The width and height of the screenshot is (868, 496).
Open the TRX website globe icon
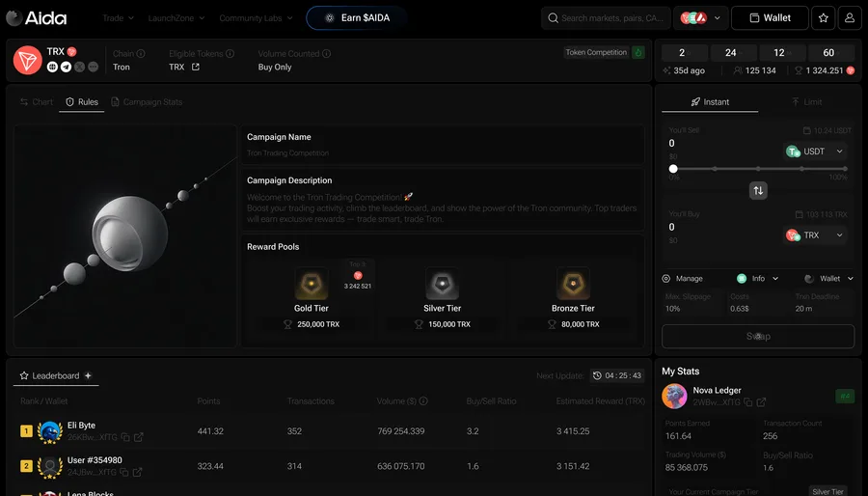point(53,67)
